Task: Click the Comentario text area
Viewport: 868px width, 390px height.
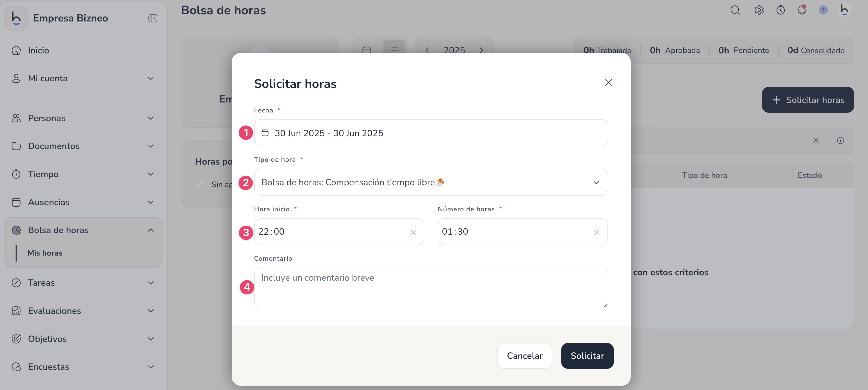Action: click(431, 288)
